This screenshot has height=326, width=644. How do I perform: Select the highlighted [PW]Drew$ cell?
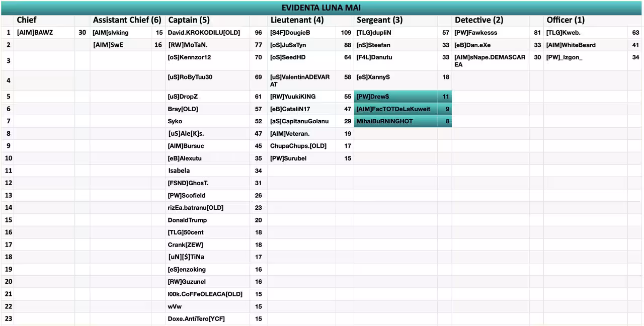tap(395, 97)
